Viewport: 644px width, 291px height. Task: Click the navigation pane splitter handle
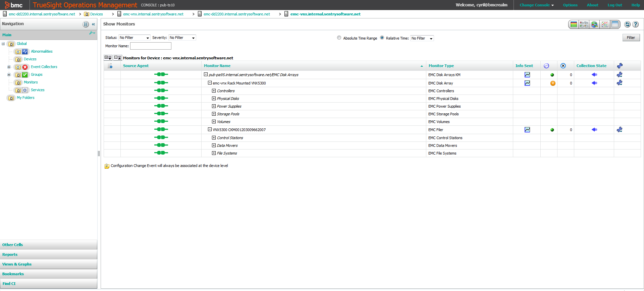(x=99, y=153)
